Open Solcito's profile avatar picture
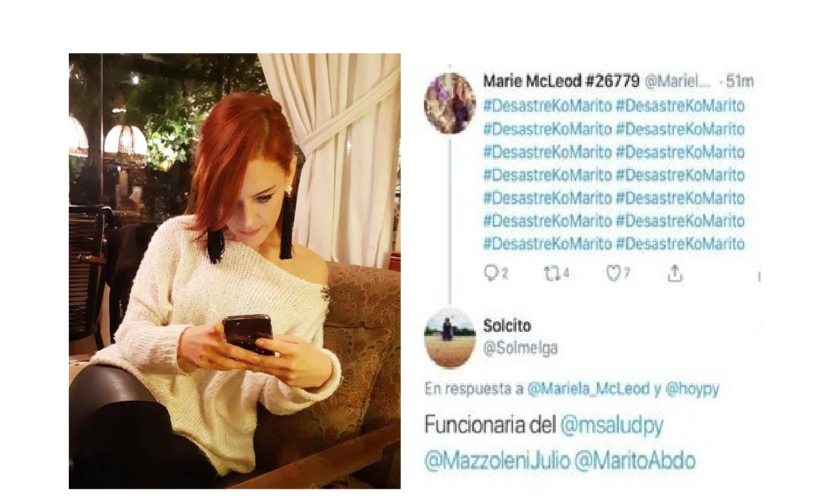The image size is (830, 504). (449, 338)
